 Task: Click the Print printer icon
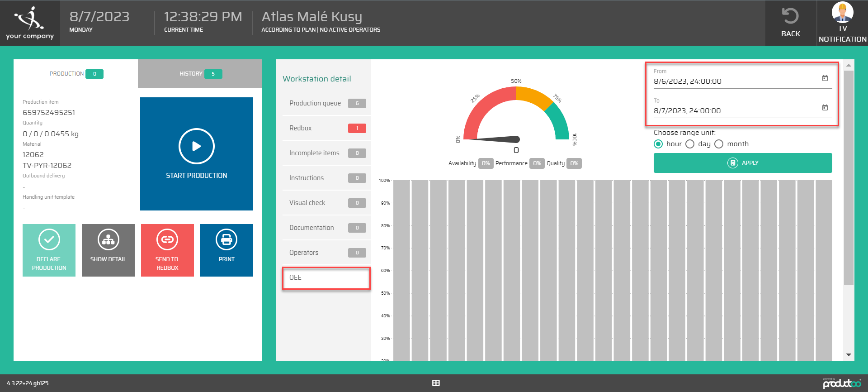226,239
